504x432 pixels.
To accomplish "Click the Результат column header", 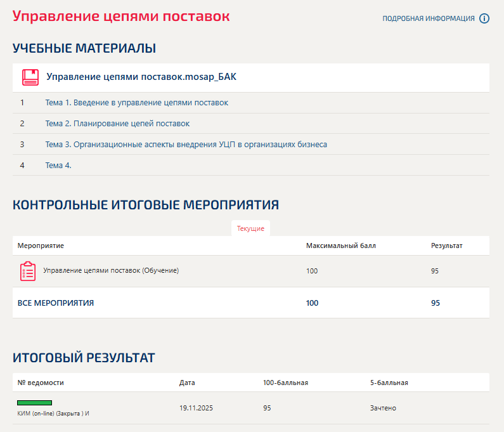I will pos(446,245).
